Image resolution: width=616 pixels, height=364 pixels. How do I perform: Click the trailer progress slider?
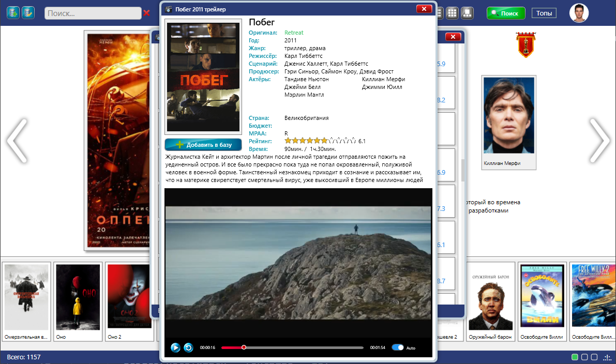click(x=292, y=347)
